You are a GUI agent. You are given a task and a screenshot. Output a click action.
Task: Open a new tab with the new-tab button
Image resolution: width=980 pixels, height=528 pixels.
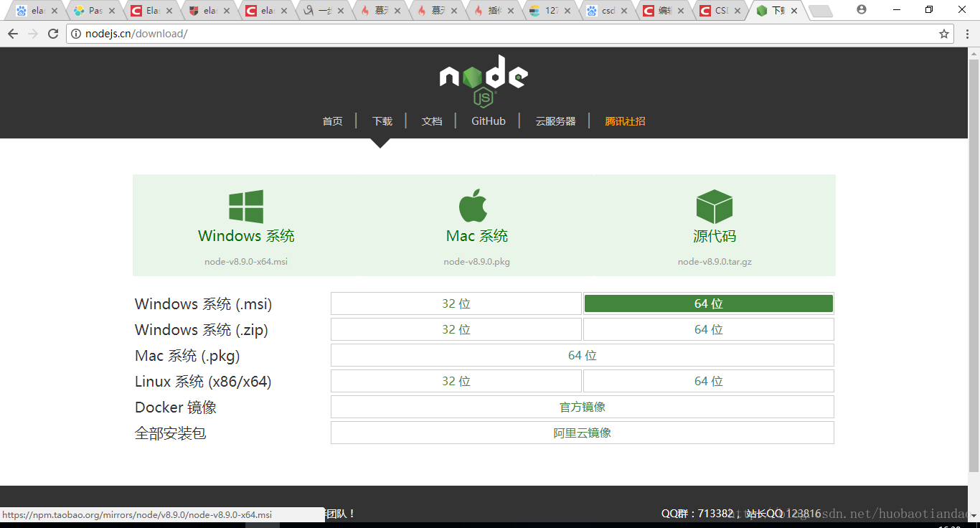(x=820, y=11)
